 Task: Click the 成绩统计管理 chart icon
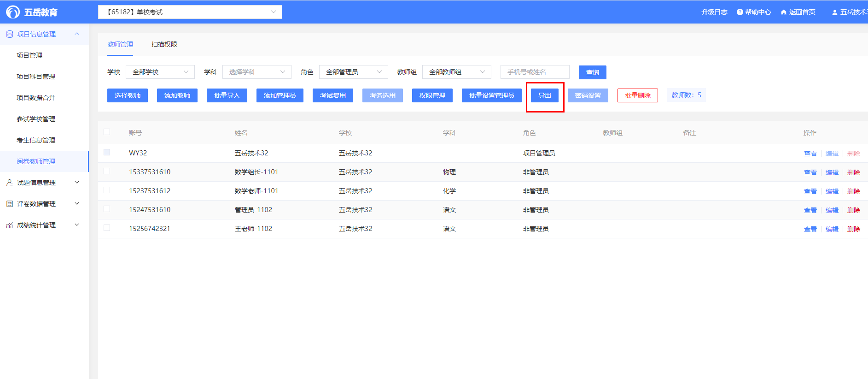tap(10, 225)
